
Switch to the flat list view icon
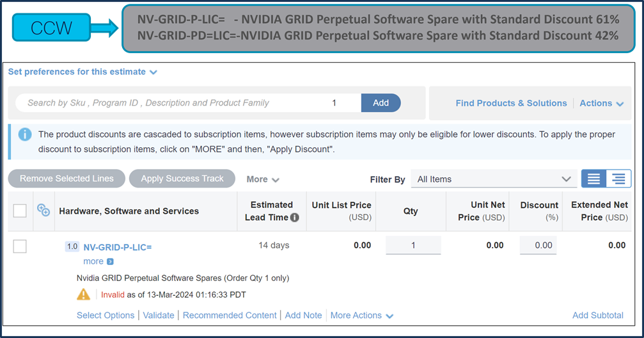pyautogui.click(x=594, y=179)
